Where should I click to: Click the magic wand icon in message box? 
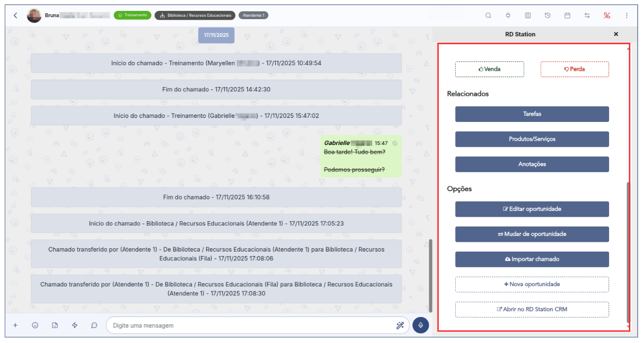click(400, 325)
